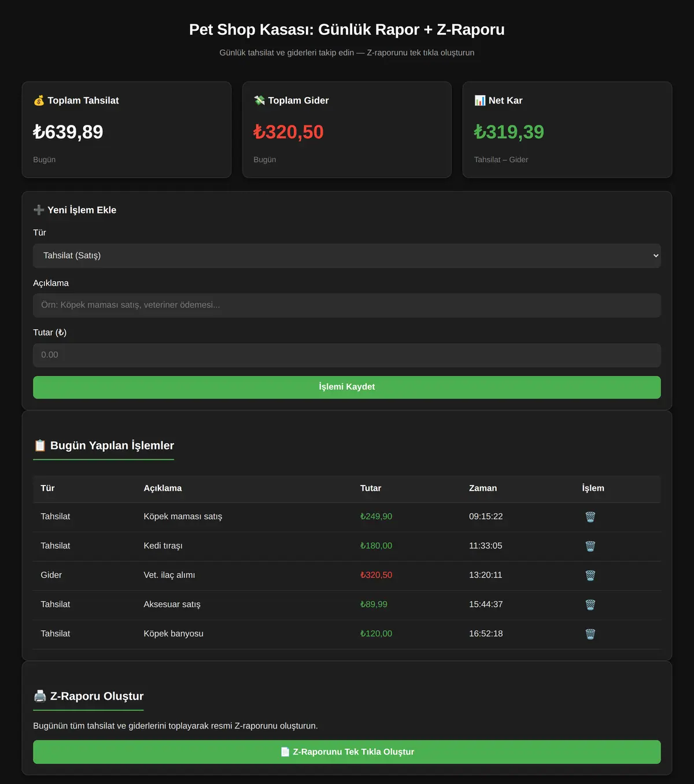Remove the Vet. ilaç alımı expense row
Screen dimensions: 694x784
click(590, 575)
